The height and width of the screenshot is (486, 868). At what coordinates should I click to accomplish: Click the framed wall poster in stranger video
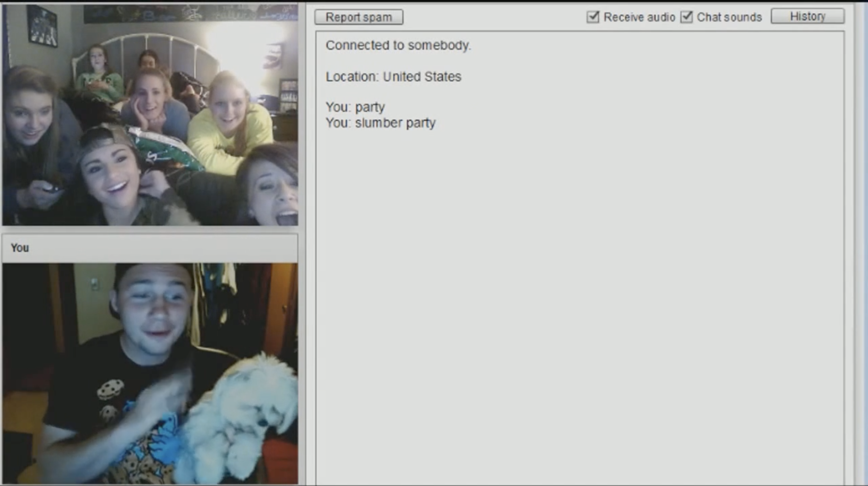click(42, 26)
